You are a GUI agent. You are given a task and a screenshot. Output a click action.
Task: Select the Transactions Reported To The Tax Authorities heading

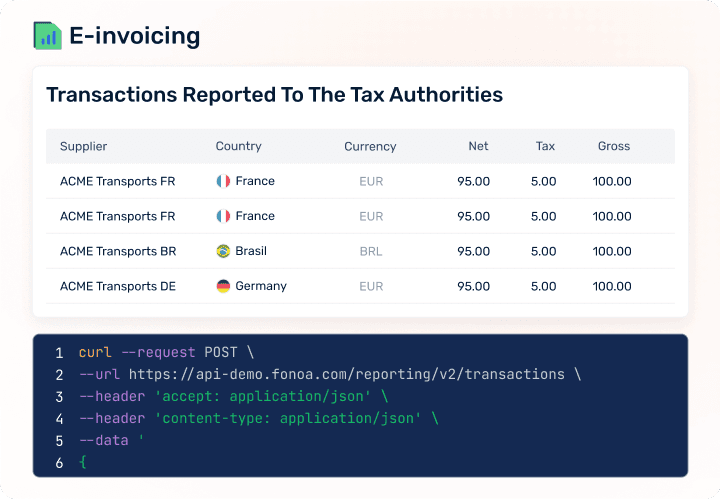click(275, 95)
